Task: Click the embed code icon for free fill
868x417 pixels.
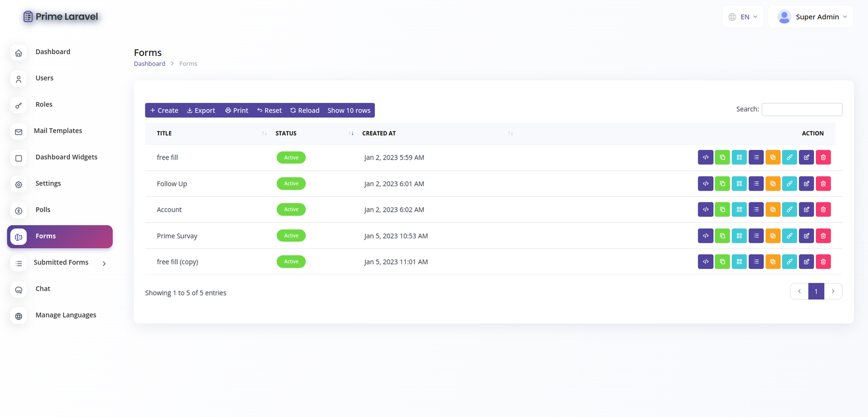Action: point(705,157)
